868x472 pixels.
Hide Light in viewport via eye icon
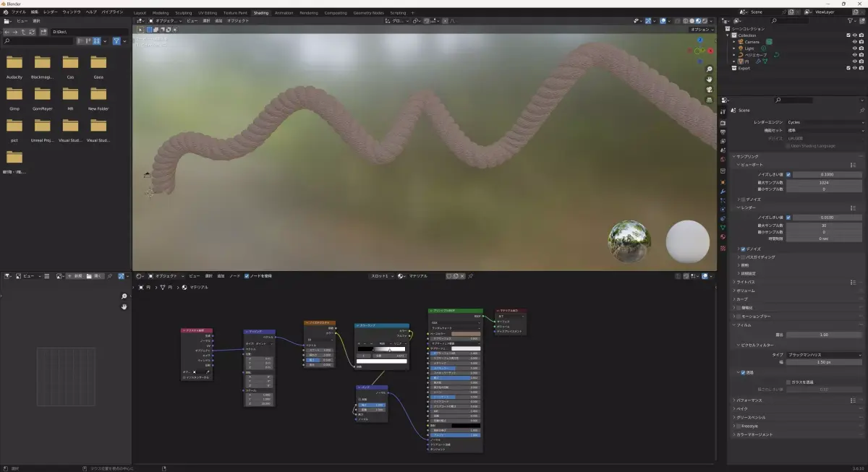tap(855, 48)
